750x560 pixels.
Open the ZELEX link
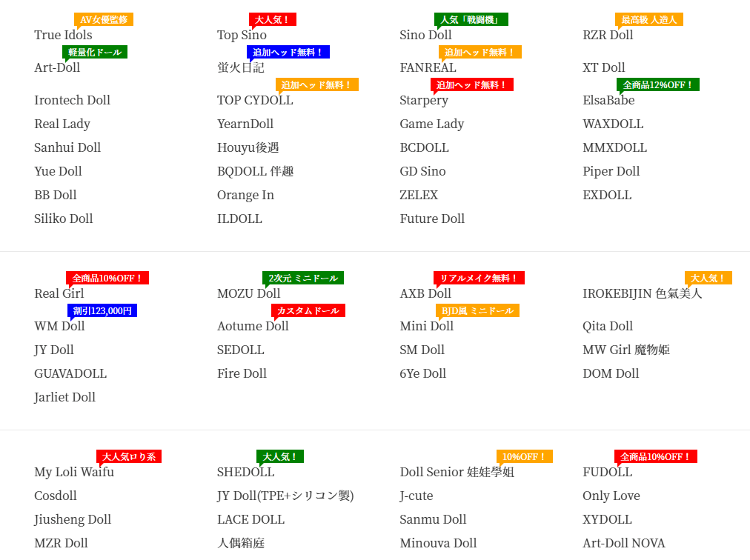pos(419,195)
